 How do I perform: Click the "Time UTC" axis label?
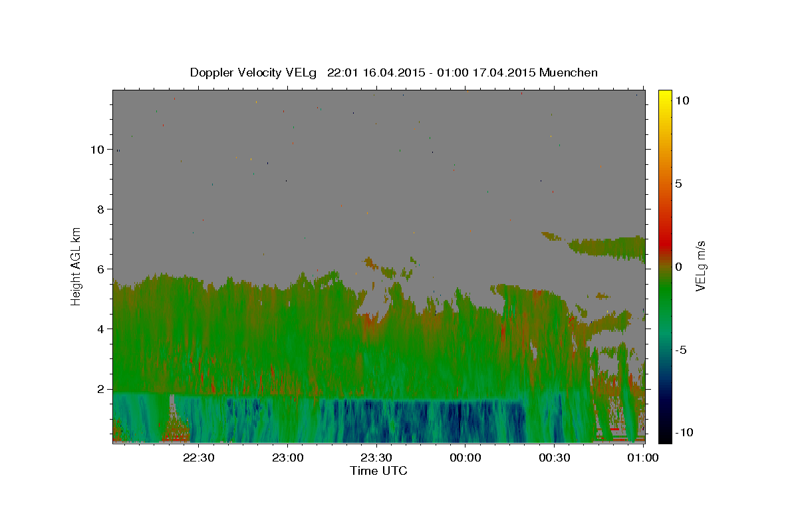pos(378,471)
